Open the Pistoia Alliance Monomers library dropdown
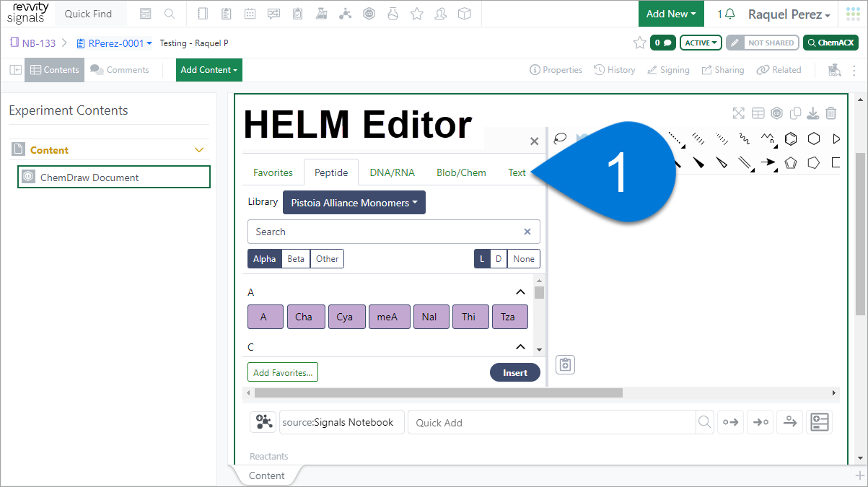 pos(354,203)
